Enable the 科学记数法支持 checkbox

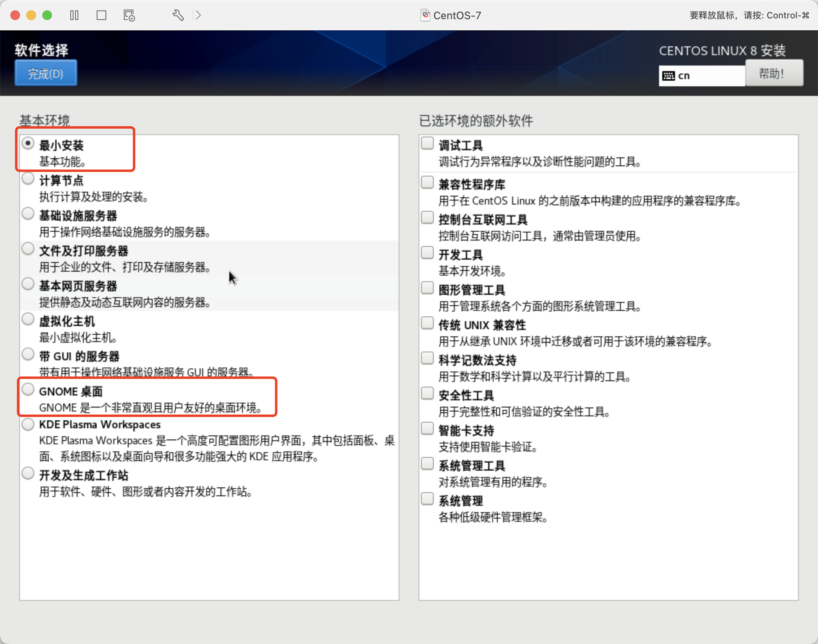point(427,358)
